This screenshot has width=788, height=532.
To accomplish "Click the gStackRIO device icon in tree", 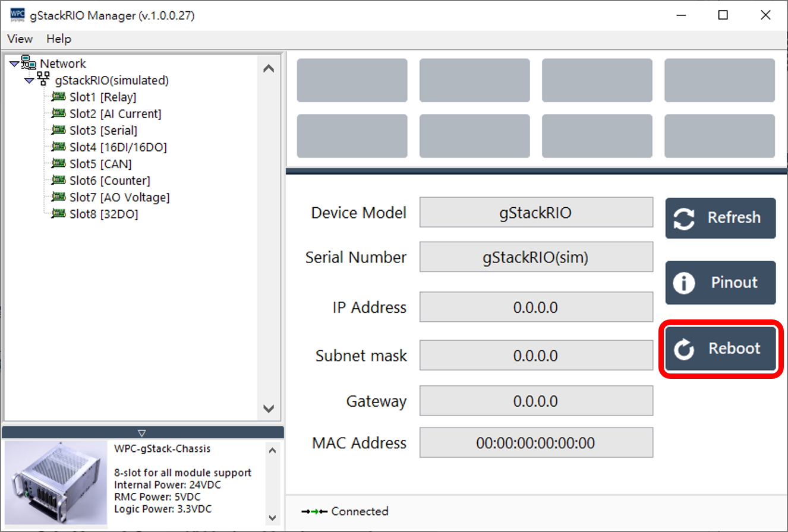I will point(43,80).
